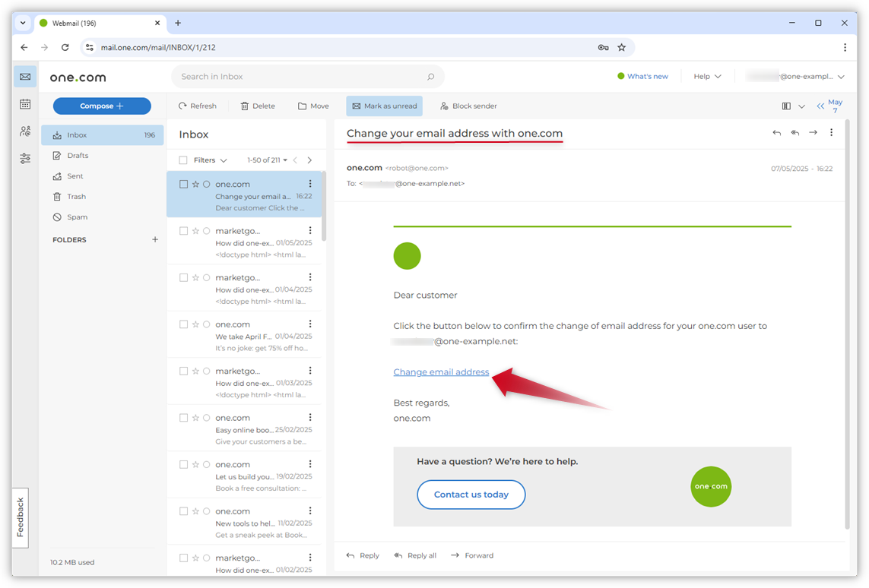Open the browser's three-dot menu
The image size is (869, 588).
[x=845, y=48]
